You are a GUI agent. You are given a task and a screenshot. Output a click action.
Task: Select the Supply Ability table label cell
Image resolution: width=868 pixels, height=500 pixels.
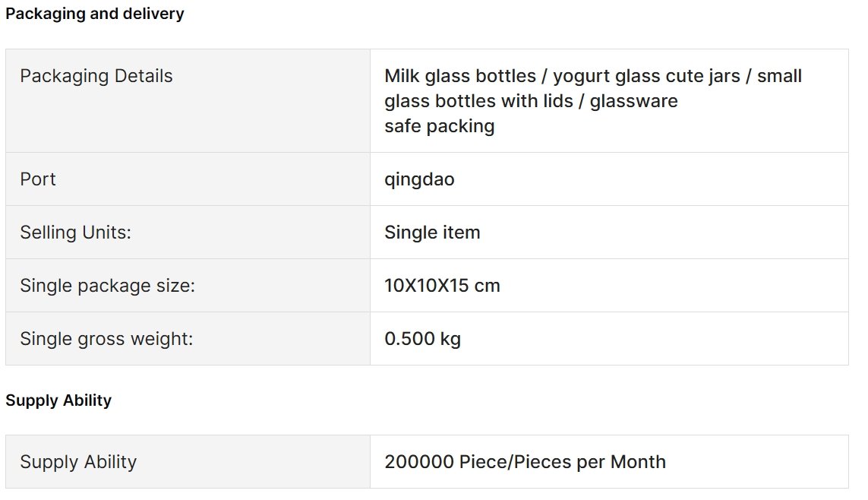click(188, 462)
